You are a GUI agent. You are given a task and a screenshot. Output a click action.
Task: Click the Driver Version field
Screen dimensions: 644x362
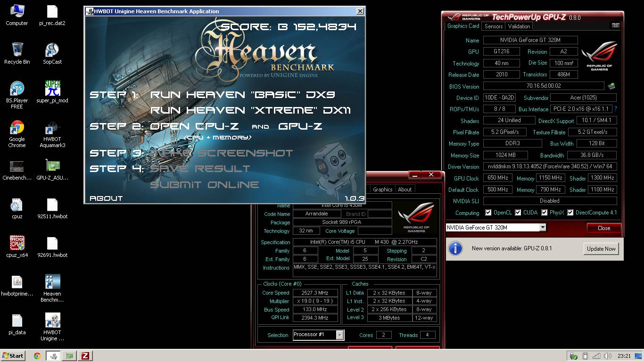550,166
